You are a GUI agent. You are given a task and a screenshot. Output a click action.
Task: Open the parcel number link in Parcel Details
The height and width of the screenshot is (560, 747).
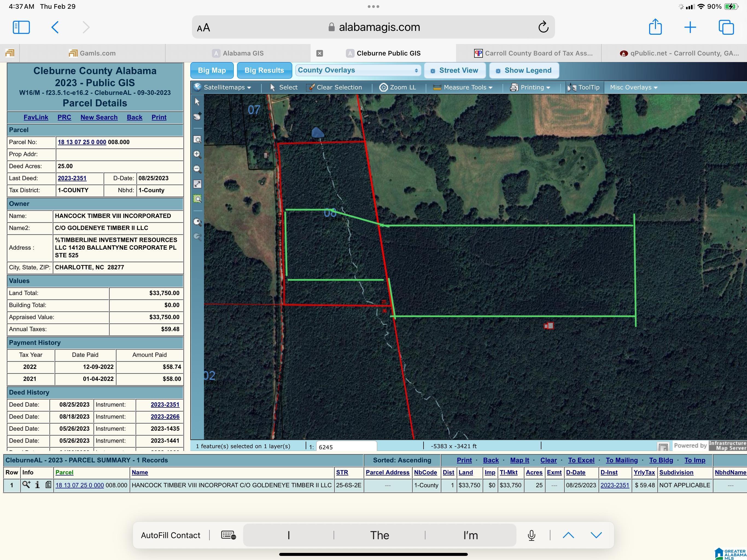82,142
